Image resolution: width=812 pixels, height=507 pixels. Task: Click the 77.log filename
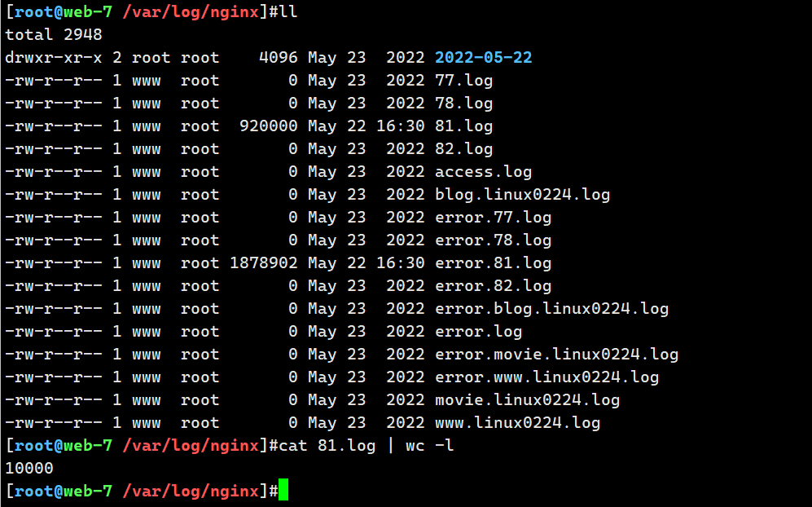click(463, 81)
